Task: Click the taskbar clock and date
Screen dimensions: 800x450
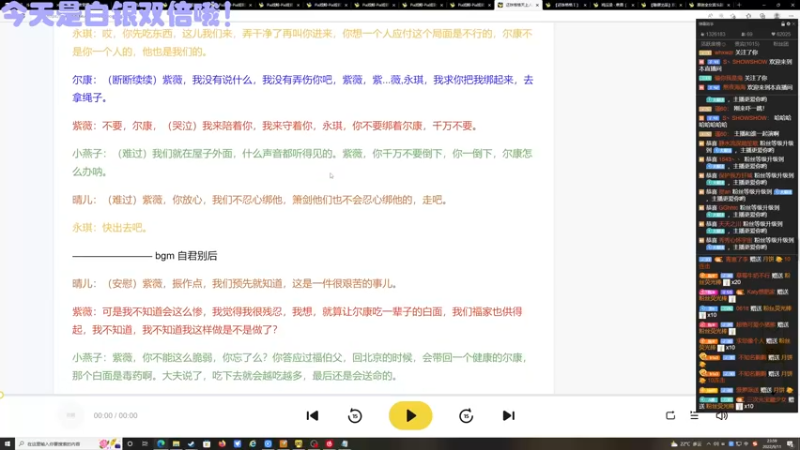Action: tap(771, 444)
